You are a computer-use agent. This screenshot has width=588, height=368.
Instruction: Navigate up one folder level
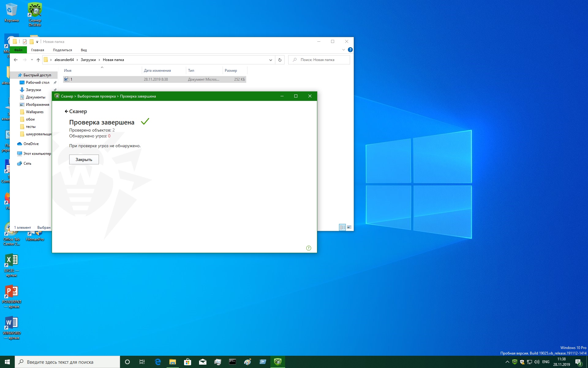(38, 60)
